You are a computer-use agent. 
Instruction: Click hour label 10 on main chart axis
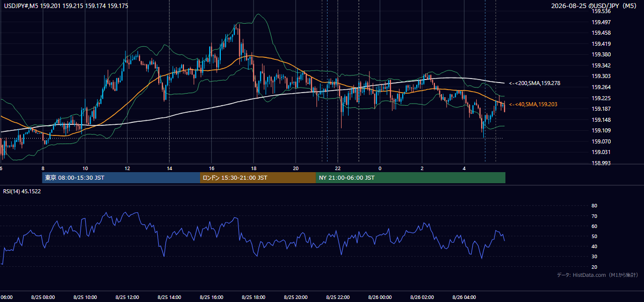pyautogui.click(x=85, y=168)
